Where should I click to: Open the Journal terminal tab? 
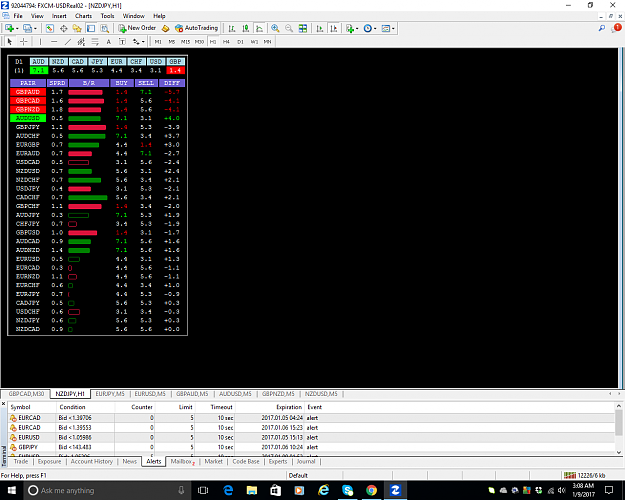[x=306, y=461]
